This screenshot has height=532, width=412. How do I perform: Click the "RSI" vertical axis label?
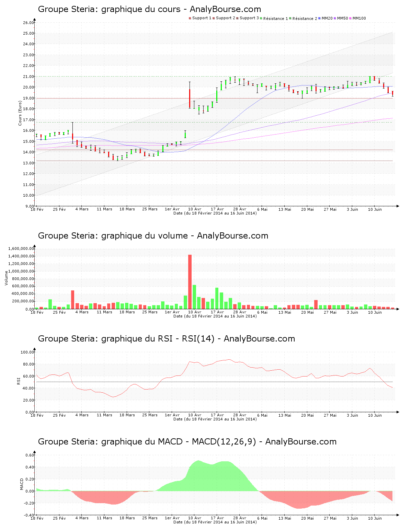[x=19, y=381]
